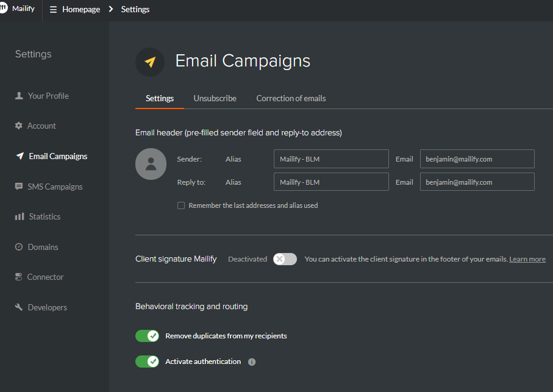Click the Your Profile person icon
The width and height of the screenshot is (553, 392).
pyautogui.click(x=19, y=96)
